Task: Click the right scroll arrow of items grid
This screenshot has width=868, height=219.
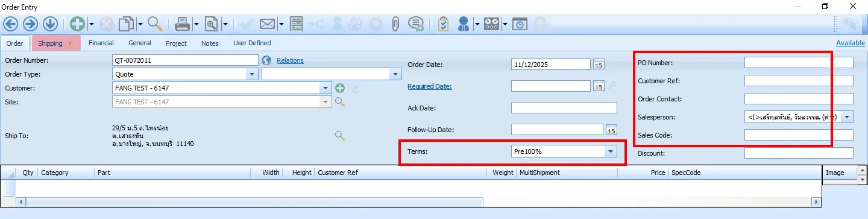Action: tap(817, 202)
